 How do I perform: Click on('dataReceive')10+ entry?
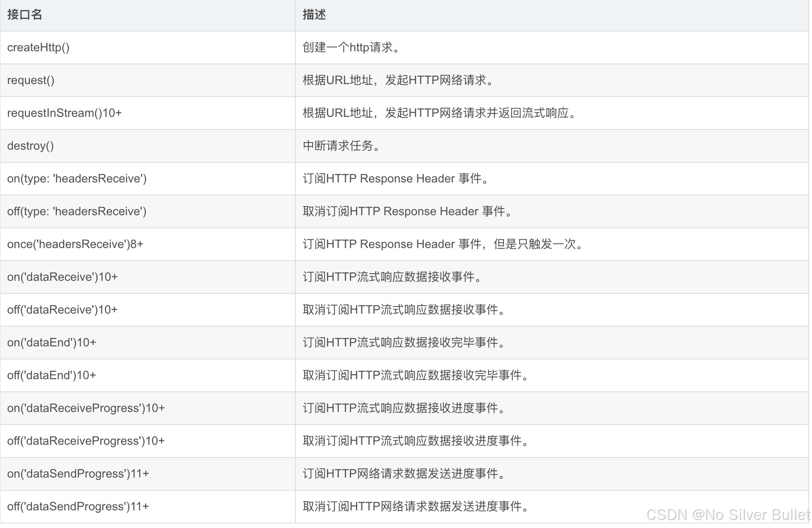pyautogui.click(x=62, y=277)
